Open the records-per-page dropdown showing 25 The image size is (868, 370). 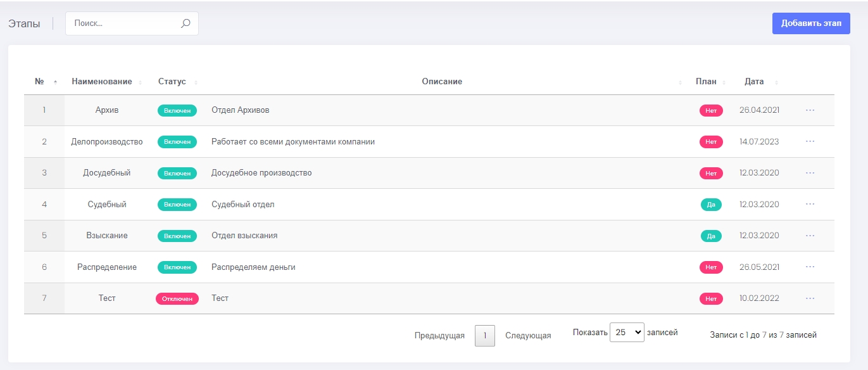[626, 333]
